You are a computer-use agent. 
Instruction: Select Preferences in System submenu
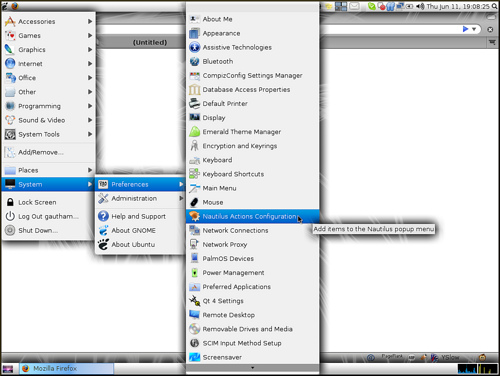point(141,184)
